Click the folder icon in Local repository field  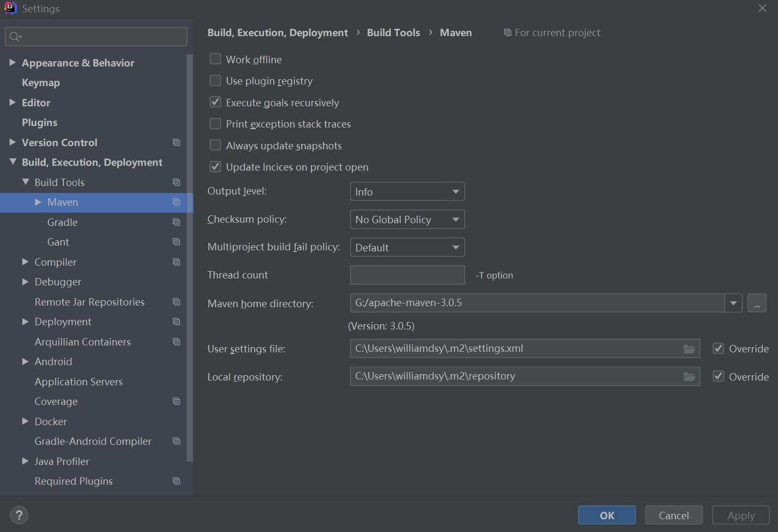(x=689, y=377)
